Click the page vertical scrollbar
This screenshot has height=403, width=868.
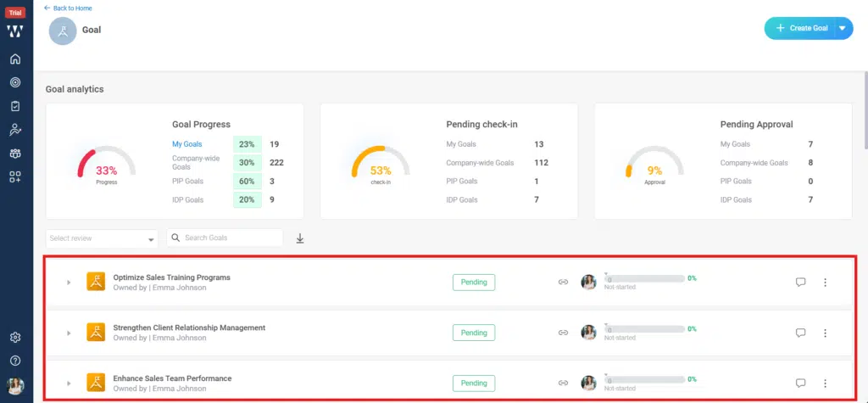click(x=865, y=111)
